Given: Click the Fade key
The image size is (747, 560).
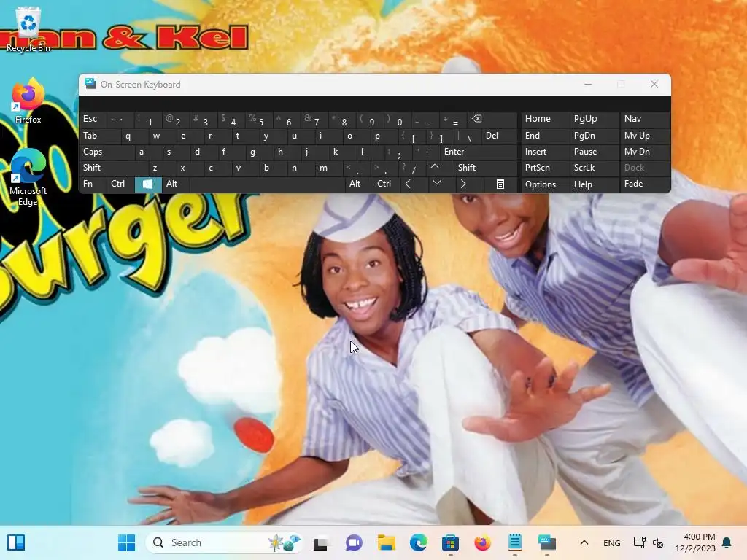Looking at the screenshot, I should [x=645, y=184].
